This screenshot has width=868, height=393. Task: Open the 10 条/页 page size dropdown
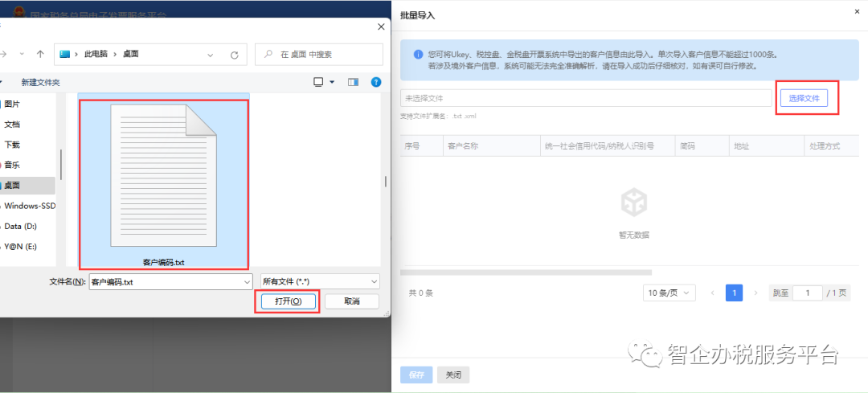(x=669, y=293)
